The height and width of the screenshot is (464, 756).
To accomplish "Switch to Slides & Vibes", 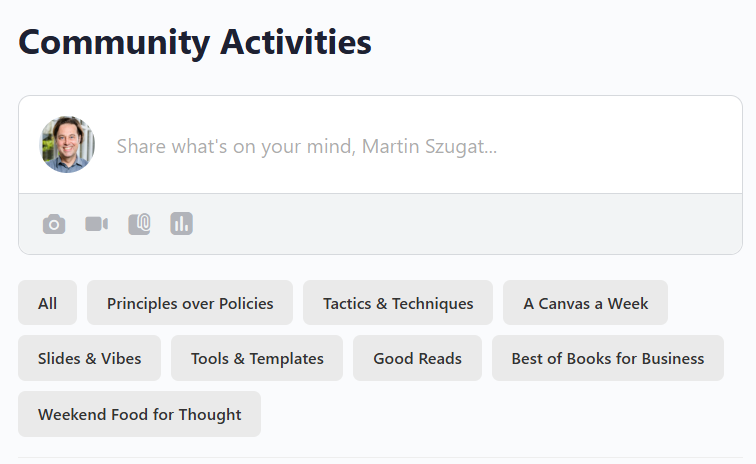I will 89,358.
